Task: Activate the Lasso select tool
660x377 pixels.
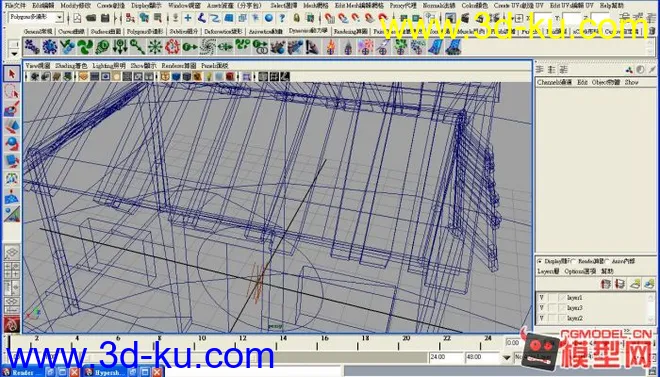Action: click(11, 91)
